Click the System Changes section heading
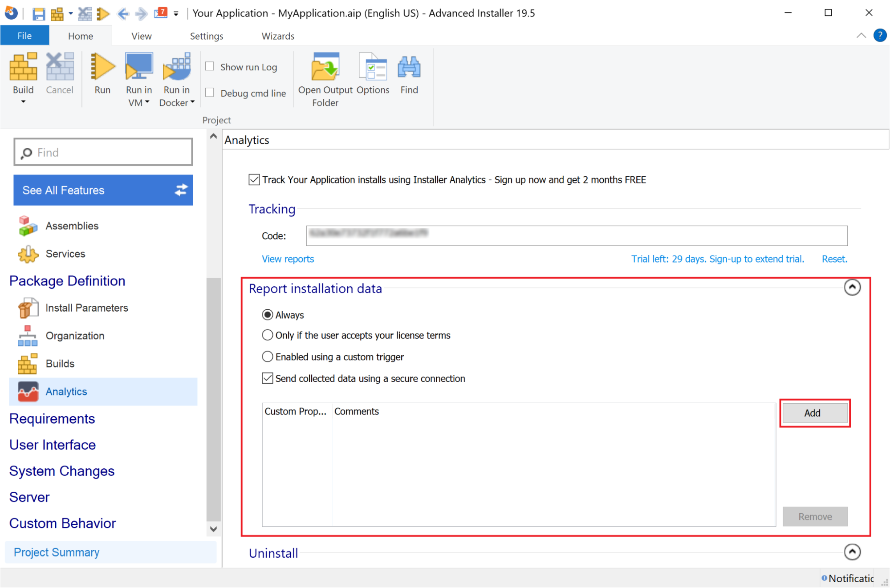The image size is (890, 588). click(x=62, y=471)
